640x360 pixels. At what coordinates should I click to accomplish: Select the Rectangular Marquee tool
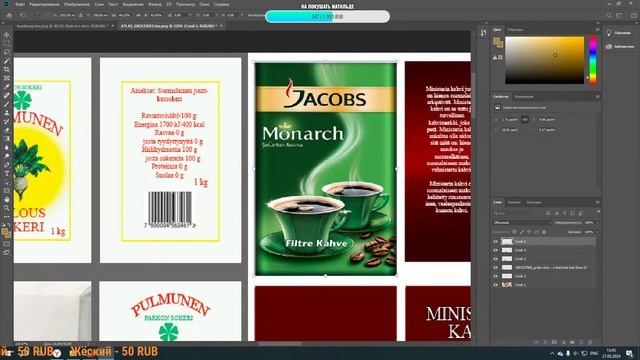click(x=7, y=44)
